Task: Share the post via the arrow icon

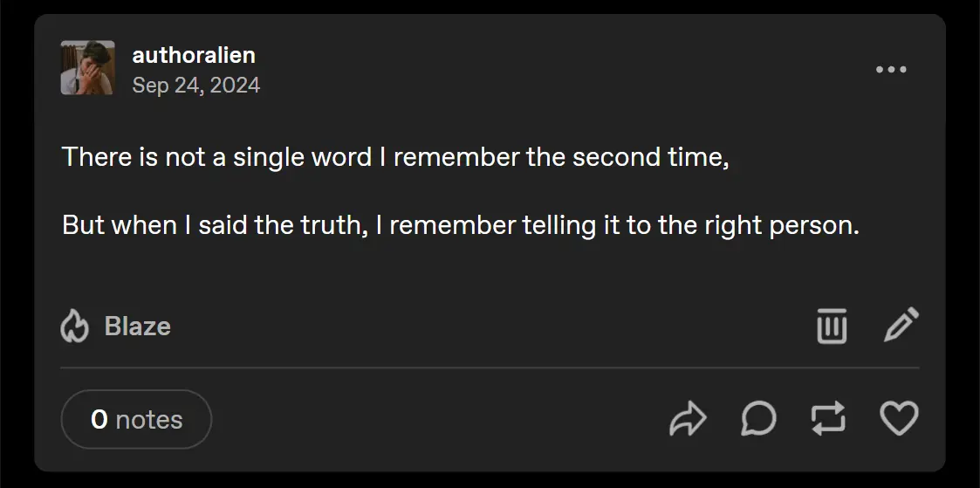Action: [687, 419]
